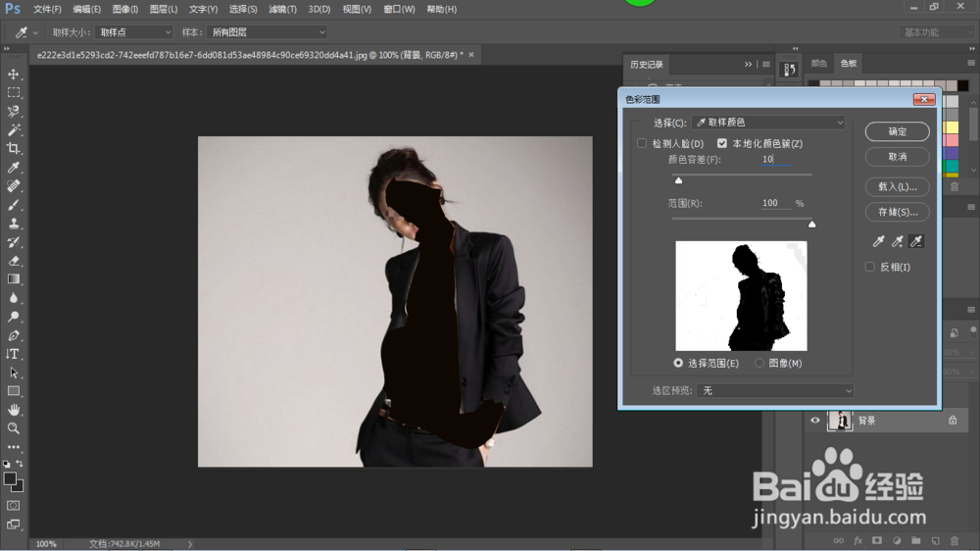The height and width of the screenshot is (551, 980).
Task: Open the workspace switcher 基本功能 dropdown
Action: [x=936, y=32]
